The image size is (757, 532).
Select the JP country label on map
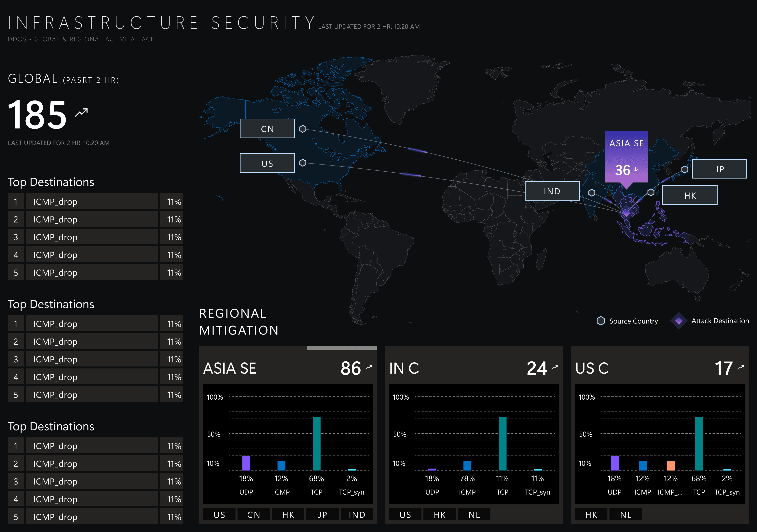pyautogui.click(x=719, y=169)
